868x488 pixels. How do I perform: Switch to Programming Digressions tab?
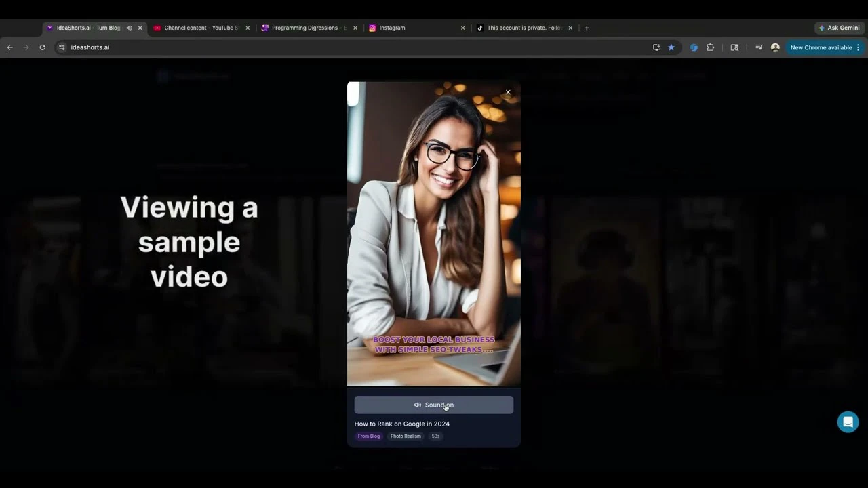(x=309, y=28)
